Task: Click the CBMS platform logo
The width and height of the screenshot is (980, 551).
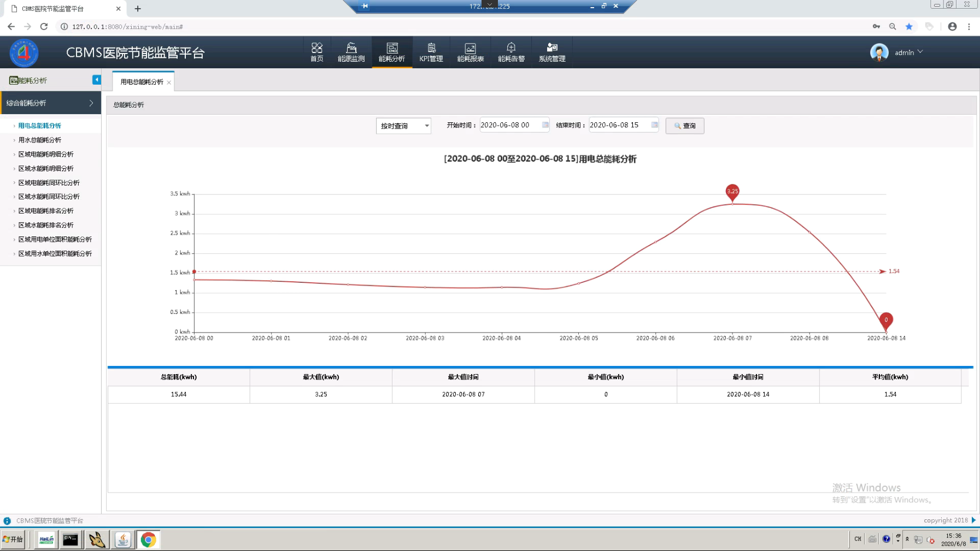Action: (24, 52)
